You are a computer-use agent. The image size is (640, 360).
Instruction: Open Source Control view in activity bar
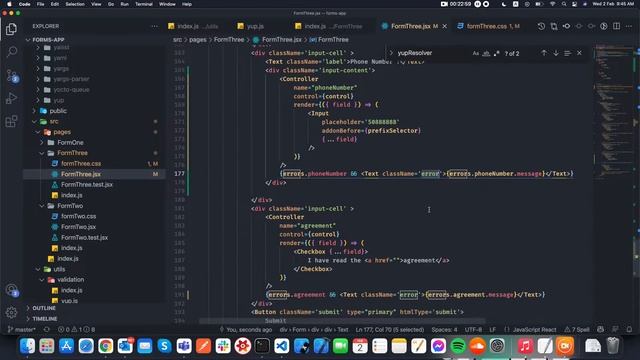11,76
